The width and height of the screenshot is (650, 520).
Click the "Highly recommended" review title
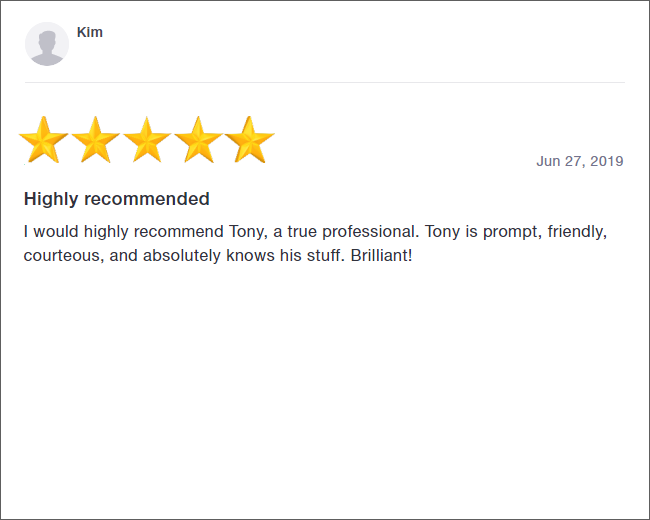pos(117,199)
